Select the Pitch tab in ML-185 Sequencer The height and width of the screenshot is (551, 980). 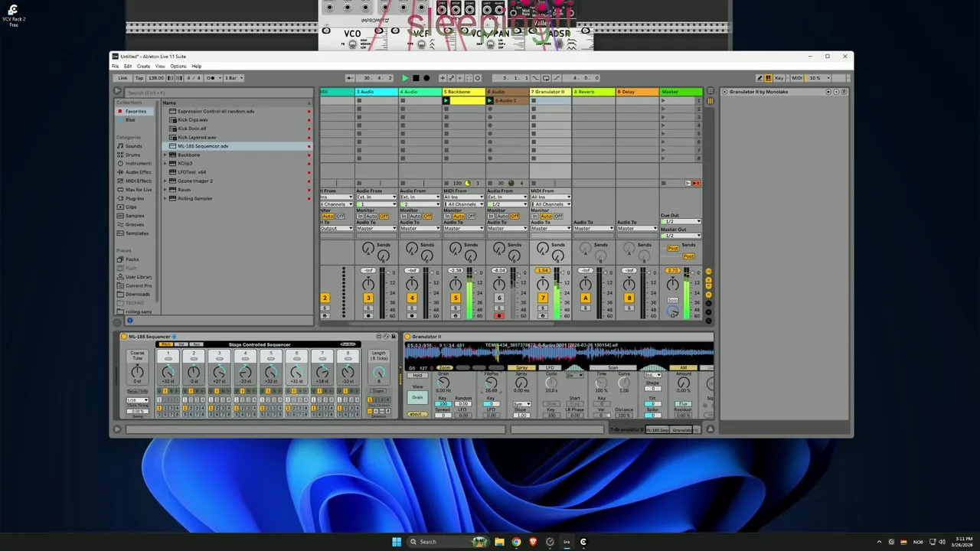pyautogui.click(x=165, y=344)
